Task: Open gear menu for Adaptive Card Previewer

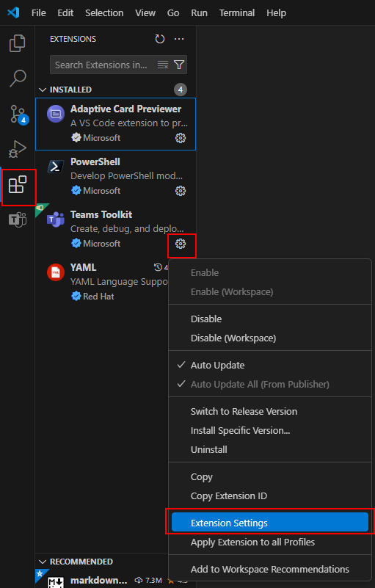Action: point(181,138)
